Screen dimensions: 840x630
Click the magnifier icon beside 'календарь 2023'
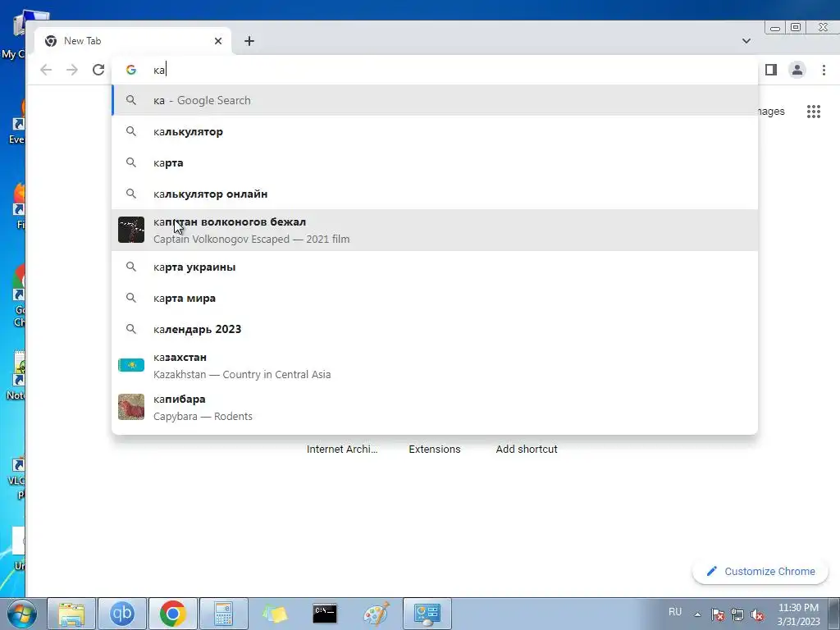[131, 329]
